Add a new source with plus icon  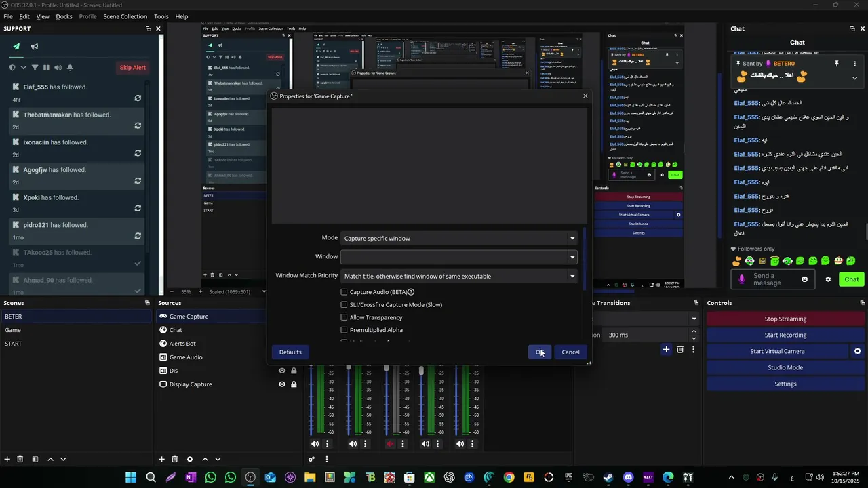[x=161, y=459]
